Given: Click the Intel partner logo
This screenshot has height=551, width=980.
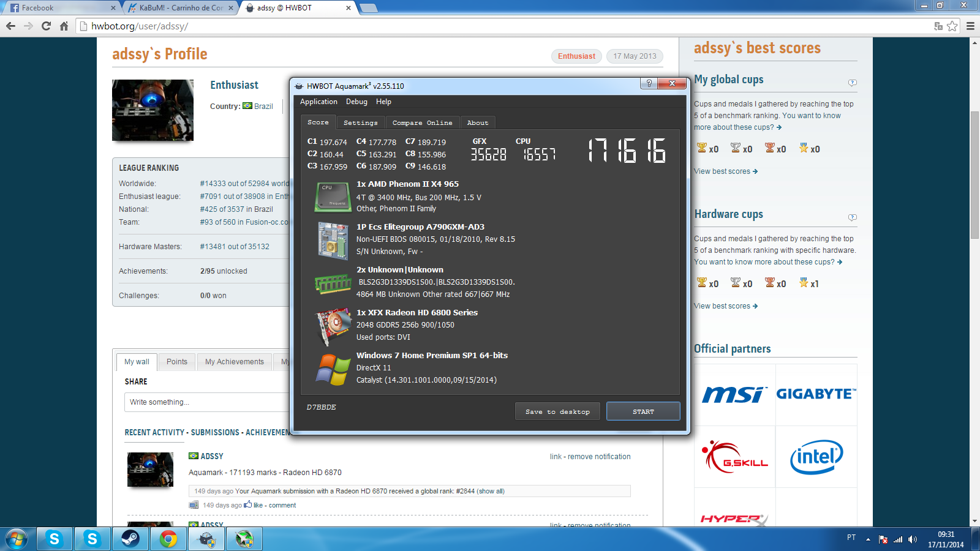Looking at the screenshot, I should click(816, 457).
